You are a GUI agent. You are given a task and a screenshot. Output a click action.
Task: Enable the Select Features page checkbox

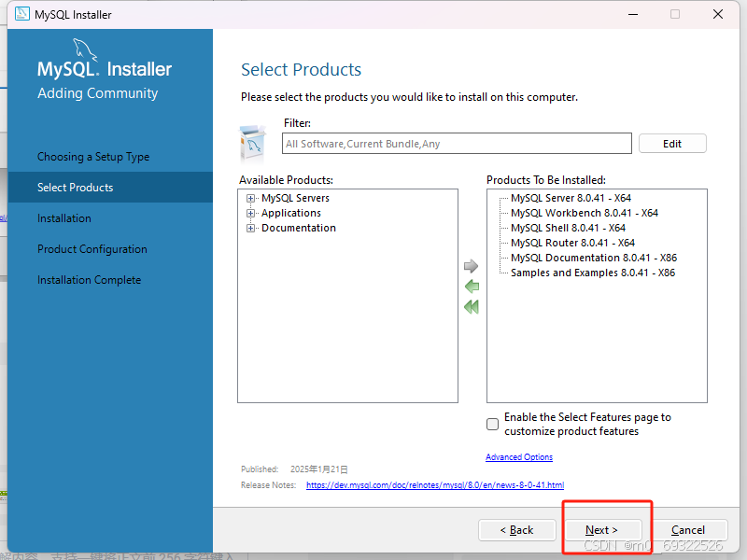[x=493, y=424]
